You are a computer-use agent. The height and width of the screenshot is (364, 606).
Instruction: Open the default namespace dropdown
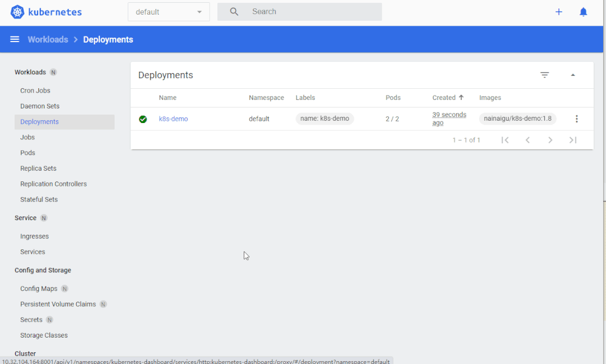168,12
